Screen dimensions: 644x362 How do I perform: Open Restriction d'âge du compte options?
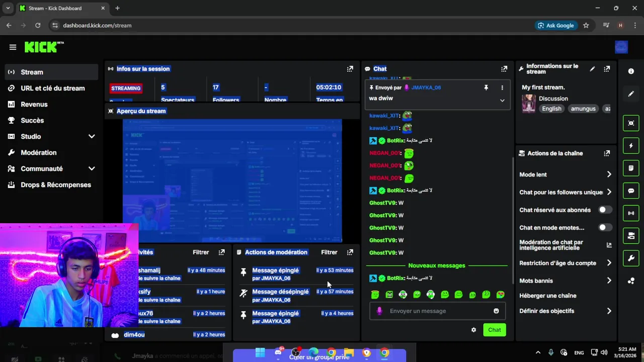click(x=566, y=263)
